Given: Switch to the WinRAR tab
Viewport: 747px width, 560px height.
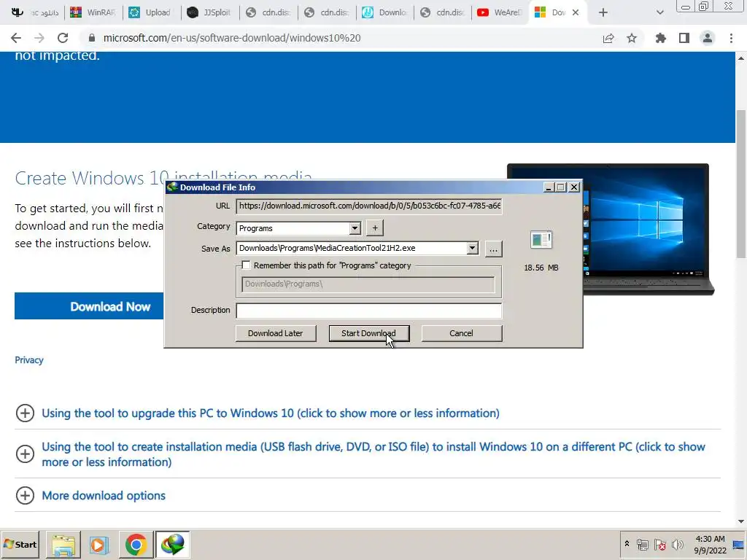Looking at the screenshot, I should pyautogui.click(x=93, y=12).
